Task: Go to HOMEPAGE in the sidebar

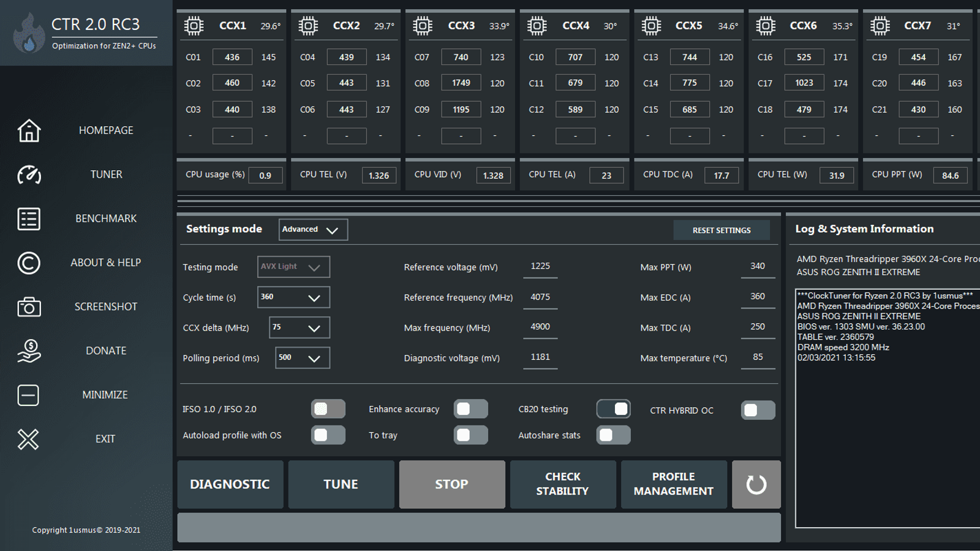Action: click(x=106, y=130)
